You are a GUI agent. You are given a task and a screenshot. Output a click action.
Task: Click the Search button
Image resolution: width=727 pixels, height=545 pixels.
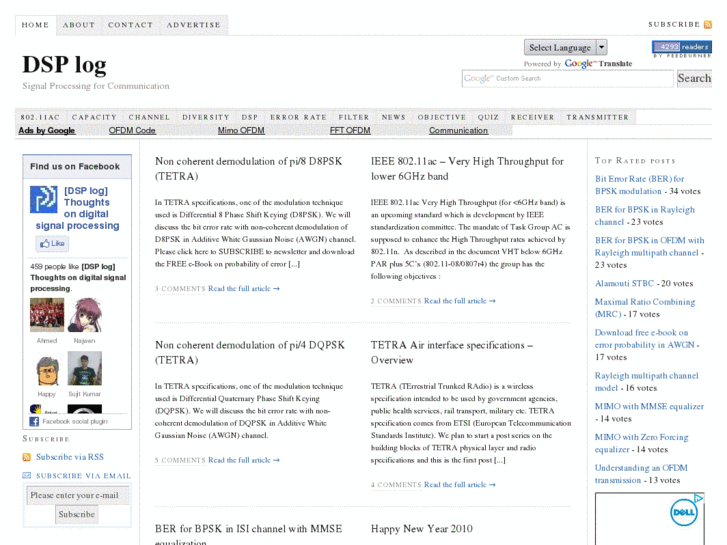tap(694, 78)
